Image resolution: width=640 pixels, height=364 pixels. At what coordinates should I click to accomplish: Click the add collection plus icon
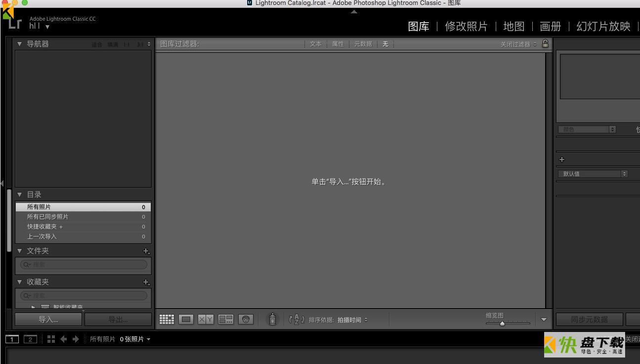(146, 282)
